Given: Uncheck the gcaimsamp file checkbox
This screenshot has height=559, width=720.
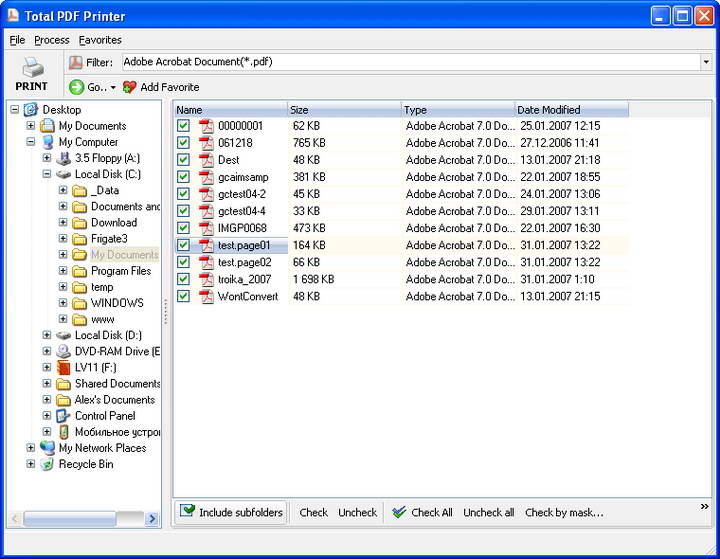Looking at the screenshot, I should pyautogui.click(x=183, y=177).
